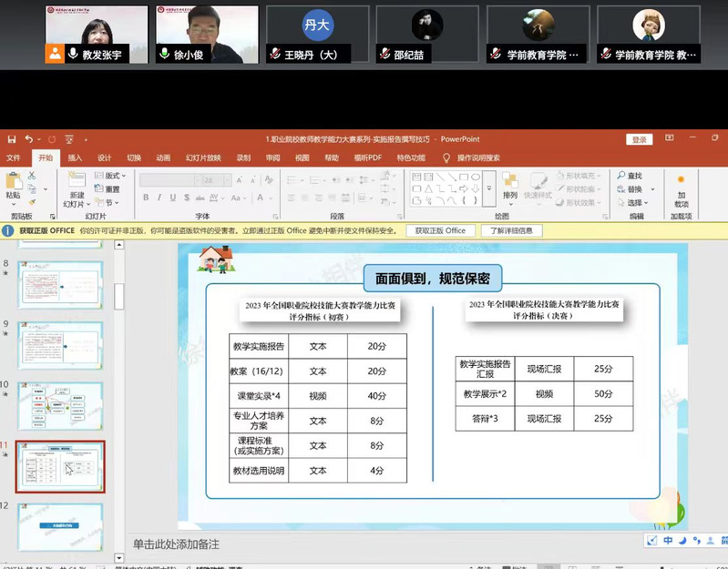Open the Insert (插入) ribbon tab
Image resolution: width=728 pixels, height=569 pixels.
[x=75, y=157]
